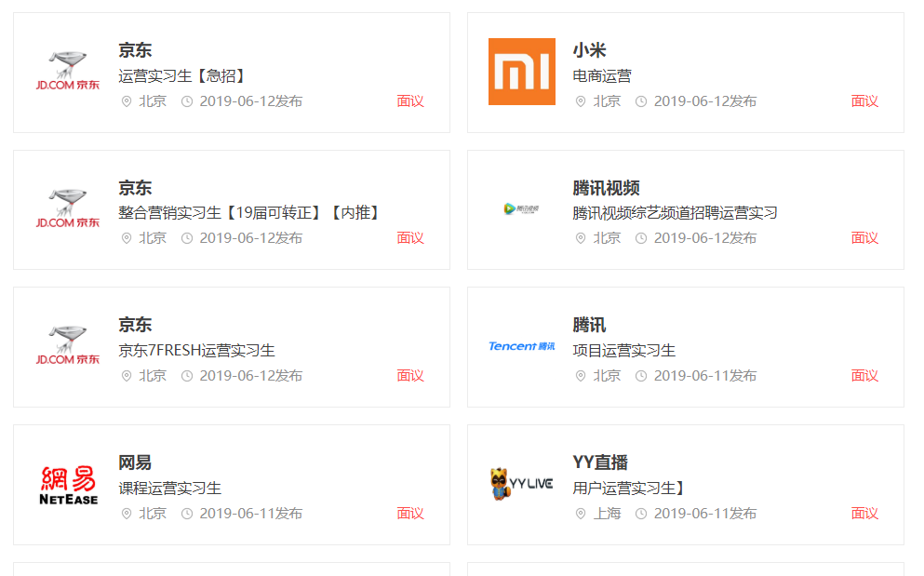Click company name 小米
This screenshot has width=924, height=576.
tap(589, 50)
